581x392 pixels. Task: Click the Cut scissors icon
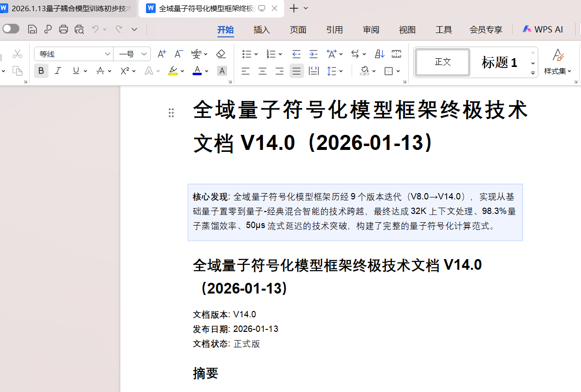pos(17,54)
